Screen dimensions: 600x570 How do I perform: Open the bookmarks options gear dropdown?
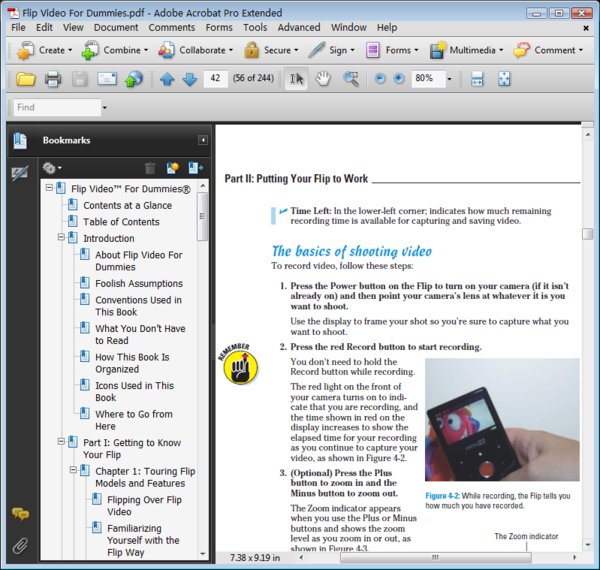[52, 168]
